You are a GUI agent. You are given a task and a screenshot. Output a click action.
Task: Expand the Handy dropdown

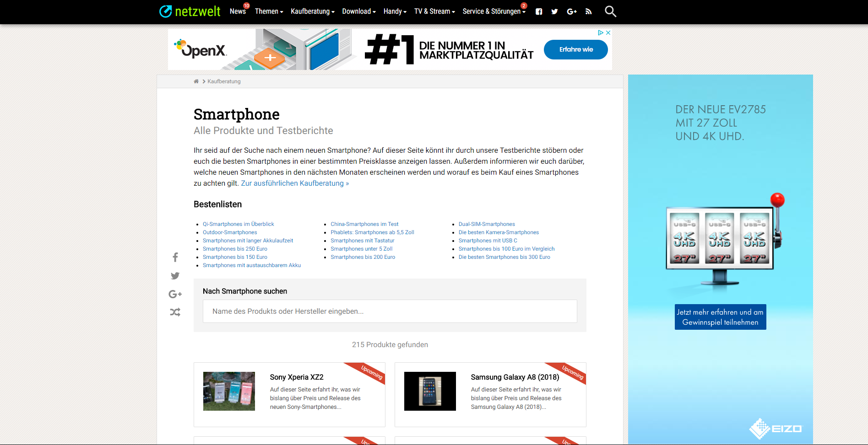pos(395,11)
